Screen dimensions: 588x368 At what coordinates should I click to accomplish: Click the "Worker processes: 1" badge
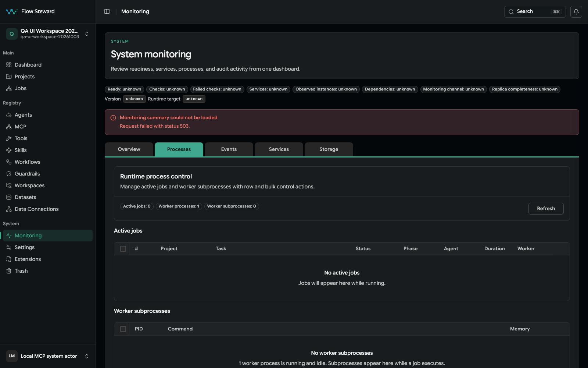[x=179, y=206]
